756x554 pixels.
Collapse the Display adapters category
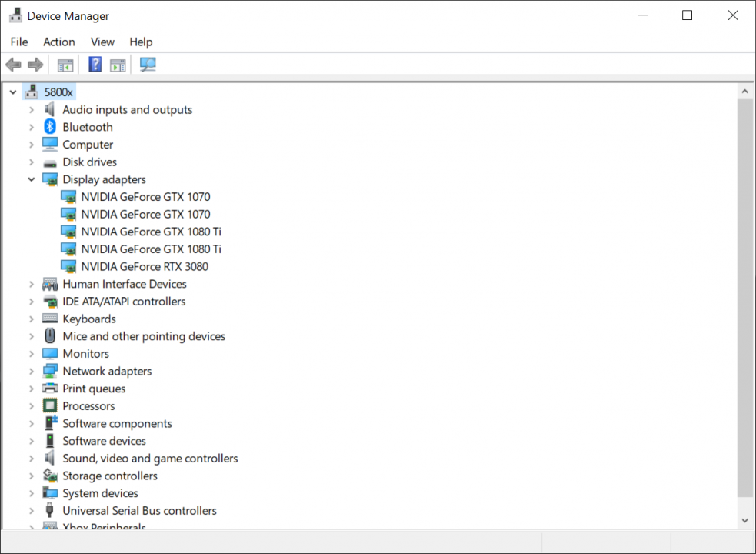(x=32, y=179)
